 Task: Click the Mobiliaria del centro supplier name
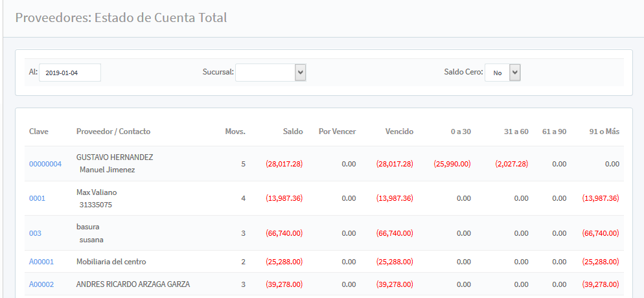tap(111, 262)
